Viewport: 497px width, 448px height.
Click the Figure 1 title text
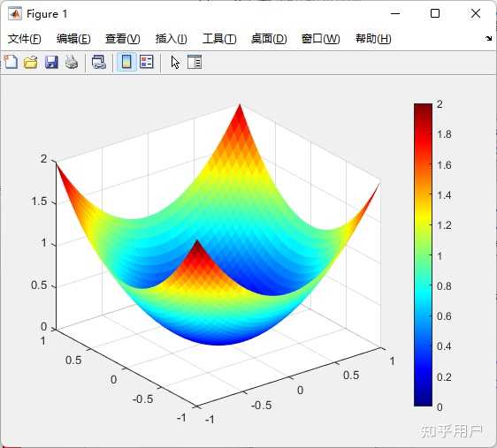(x=47, y=14)
